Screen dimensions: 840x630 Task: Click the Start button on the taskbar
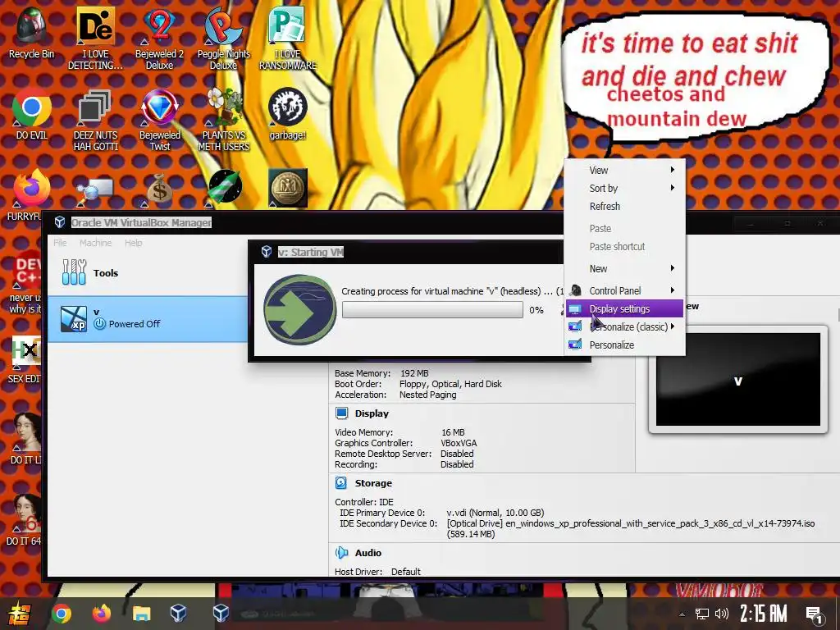(20, 614)
